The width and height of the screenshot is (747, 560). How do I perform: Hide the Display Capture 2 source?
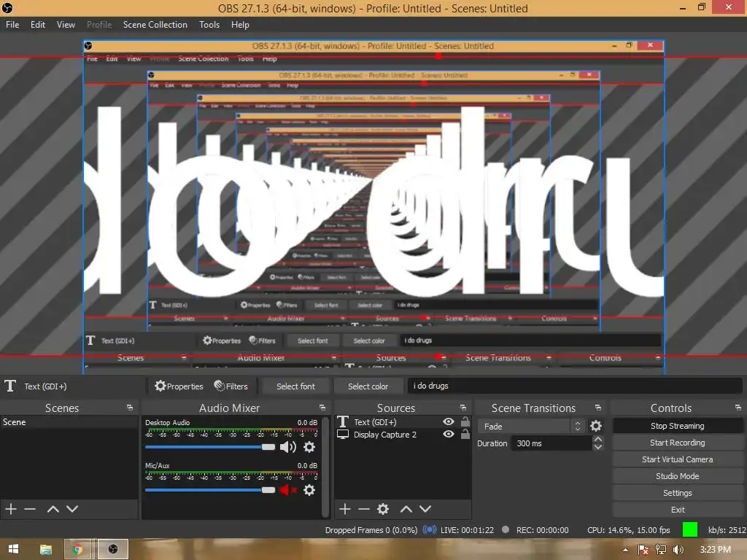click(449, 434)
